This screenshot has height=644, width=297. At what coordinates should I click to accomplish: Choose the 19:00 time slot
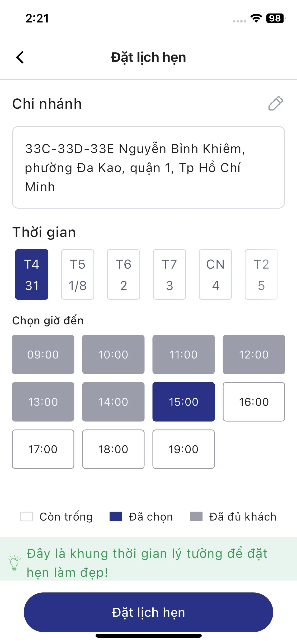pos(183,449)
